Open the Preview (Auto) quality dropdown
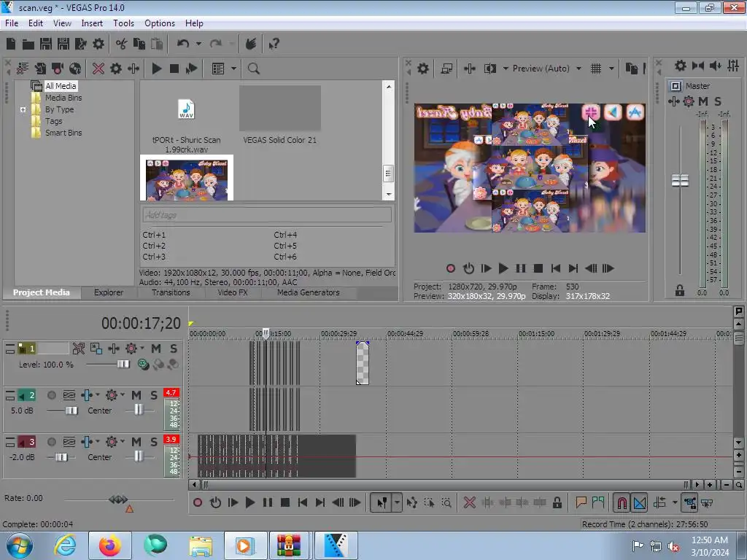The height and width of the screenshot is (560, 747). (578, 69)
